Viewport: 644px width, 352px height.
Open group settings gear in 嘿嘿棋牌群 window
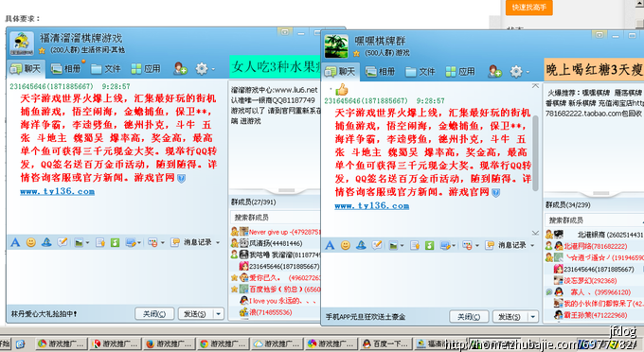click(516, 72)
